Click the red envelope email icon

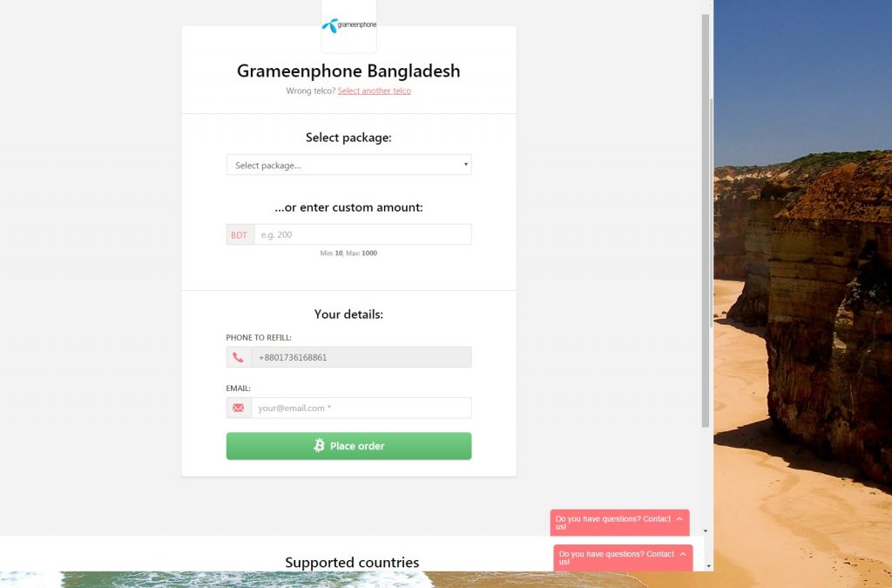(239, 408)
